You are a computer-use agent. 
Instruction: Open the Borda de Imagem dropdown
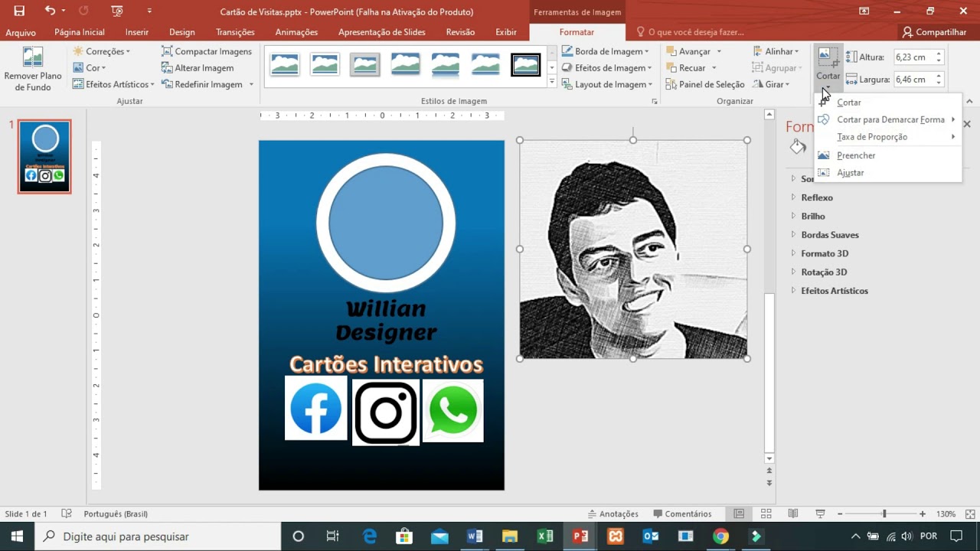coord(605,51)
